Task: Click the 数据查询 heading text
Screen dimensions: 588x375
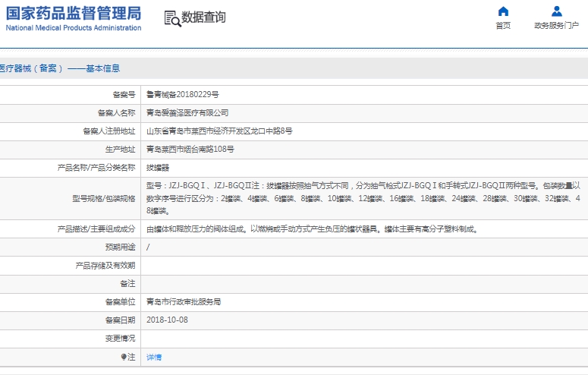Action: click(203, 17)
